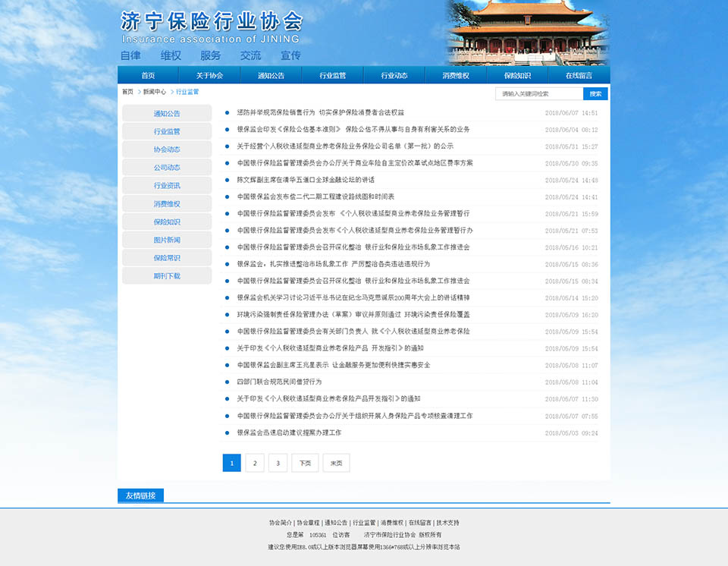Open article on 人身保险产品专项核查清理工作

click(x=355, y=416)
